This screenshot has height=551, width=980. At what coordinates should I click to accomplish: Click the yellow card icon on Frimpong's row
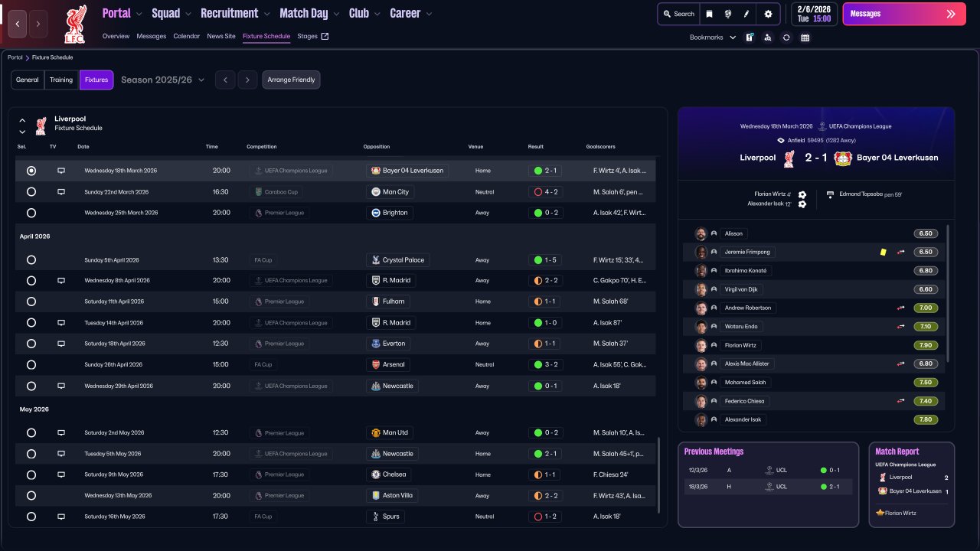pyautogui.click(x=883, y=252)
